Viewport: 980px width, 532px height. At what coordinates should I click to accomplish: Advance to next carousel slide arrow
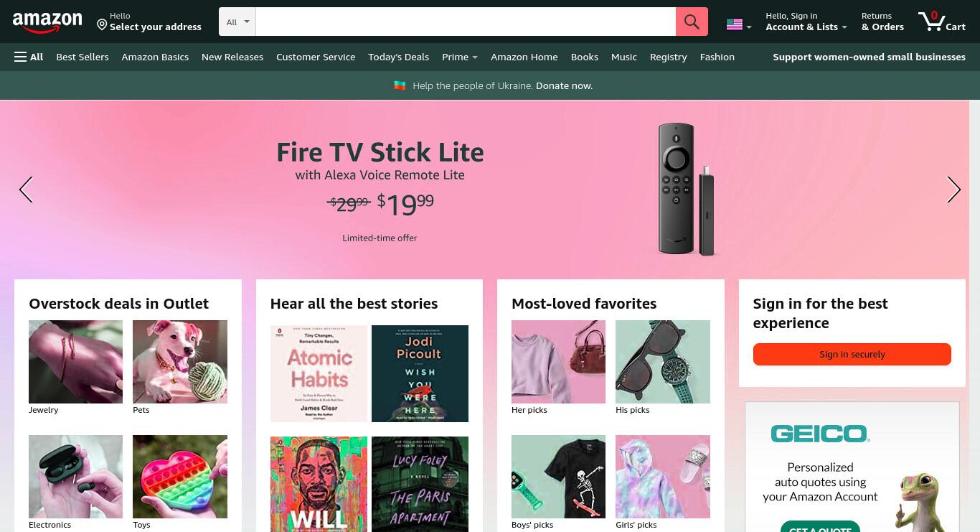tap(953, 190)
